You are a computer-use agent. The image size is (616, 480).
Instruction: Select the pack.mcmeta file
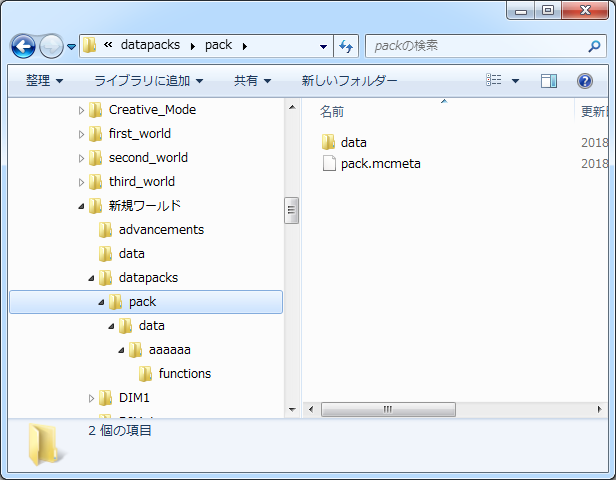(x=380, y=163)
